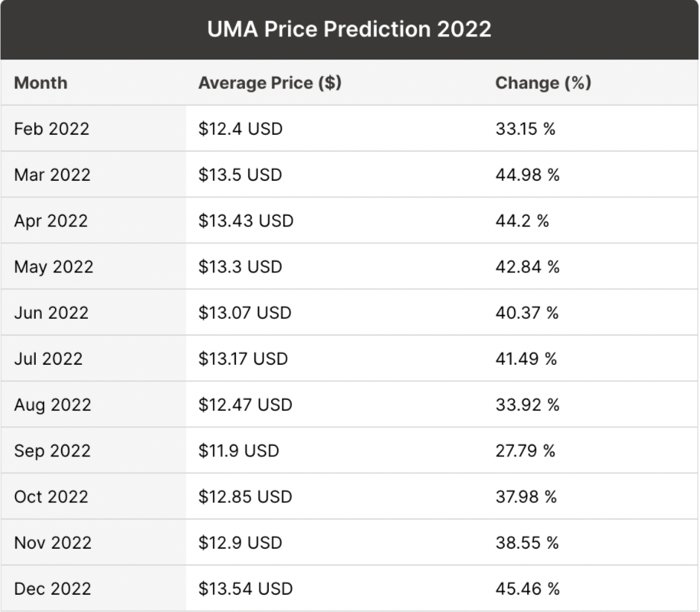Select the Nov 2022 row label
Viewport: 700px width, 612px height.
point(53,544)
